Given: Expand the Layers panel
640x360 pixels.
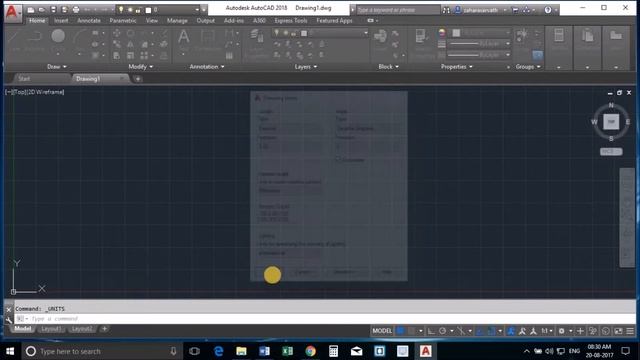Looking at the screenshot, I should 306,67.
